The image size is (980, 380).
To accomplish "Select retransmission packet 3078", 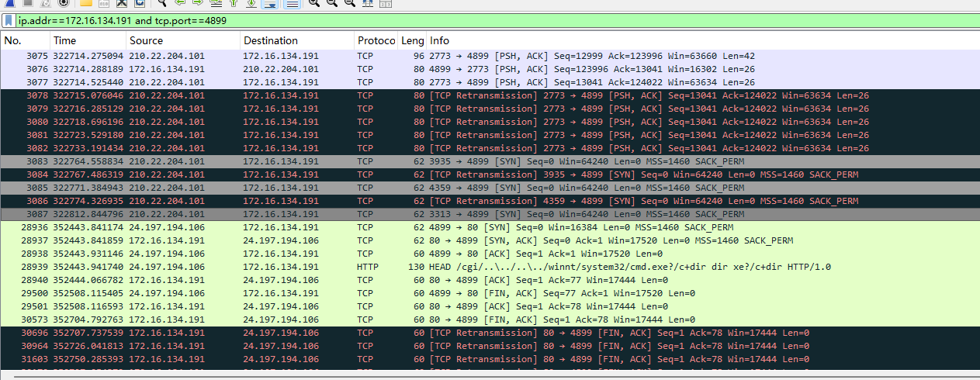I will (490, 95).
